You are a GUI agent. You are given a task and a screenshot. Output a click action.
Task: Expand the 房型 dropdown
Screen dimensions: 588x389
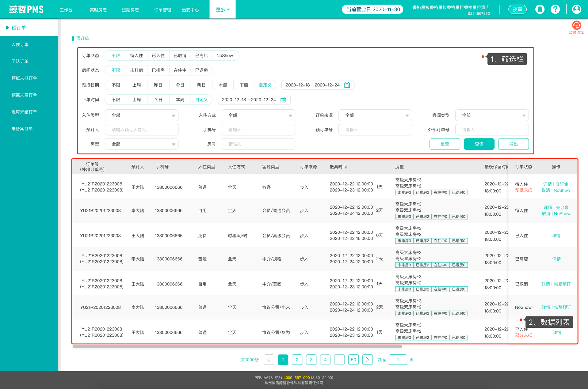142,144
